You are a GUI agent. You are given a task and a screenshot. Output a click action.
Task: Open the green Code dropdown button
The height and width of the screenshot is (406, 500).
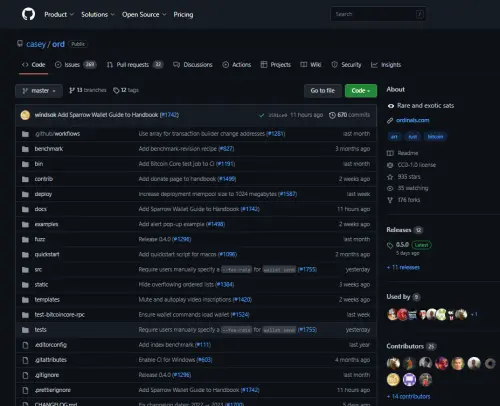pos(361,91)
